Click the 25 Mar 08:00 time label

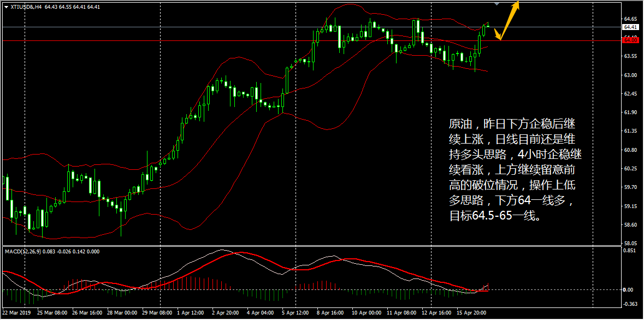(x=51, y=313)
